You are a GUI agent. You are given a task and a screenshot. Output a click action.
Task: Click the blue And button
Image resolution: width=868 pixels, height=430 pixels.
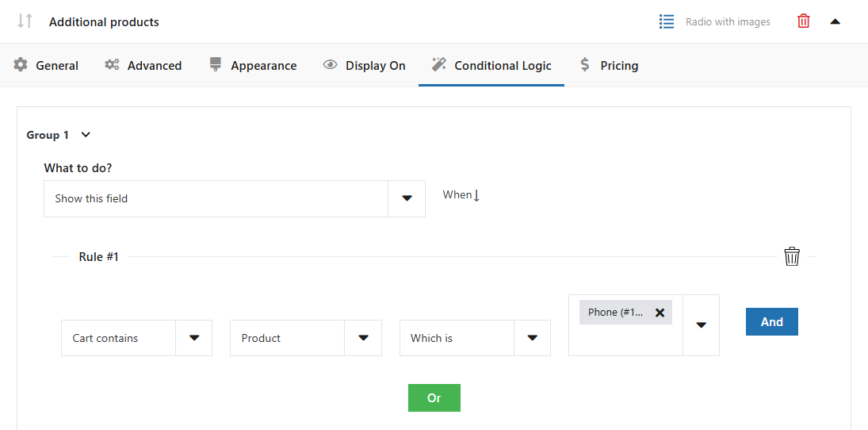point(771,322)
